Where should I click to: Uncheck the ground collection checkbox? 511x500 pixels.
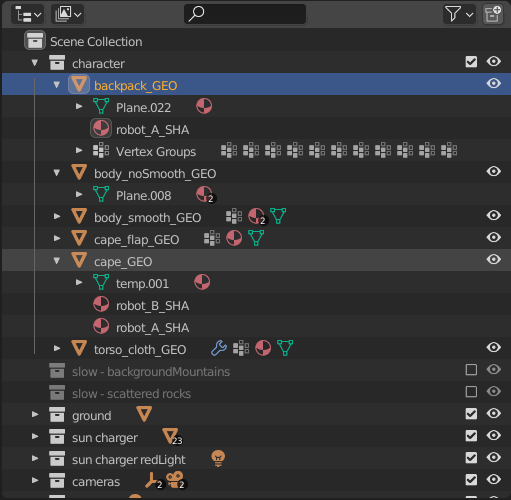[471, 414]
